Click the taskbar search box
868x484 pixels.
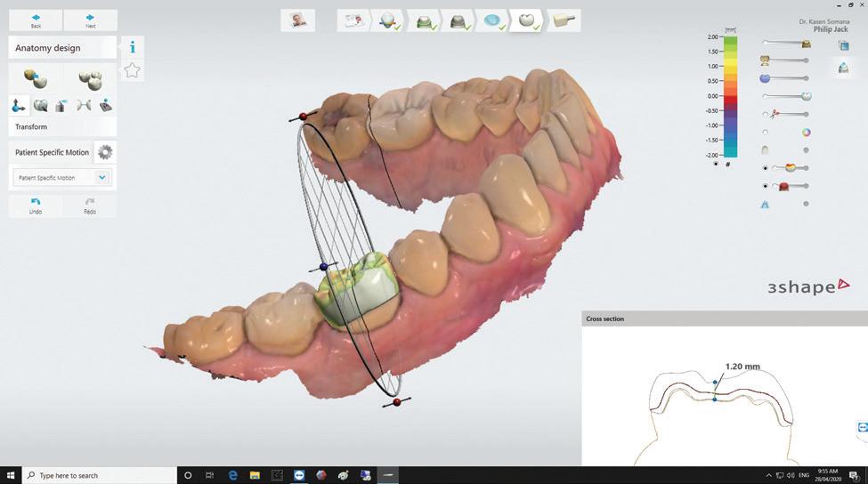pyautogui.click(x=100, y=475)
